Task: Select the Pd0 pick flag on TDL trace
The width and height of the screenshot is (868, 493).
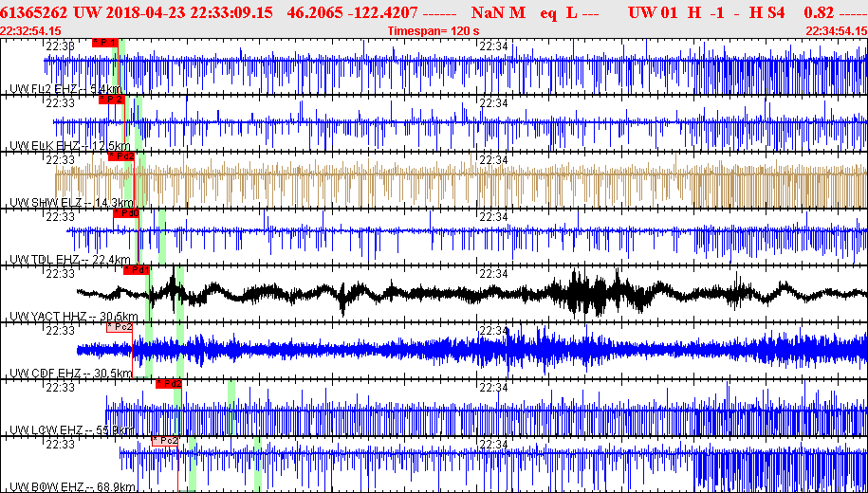Action: click(x=125, y=213)
